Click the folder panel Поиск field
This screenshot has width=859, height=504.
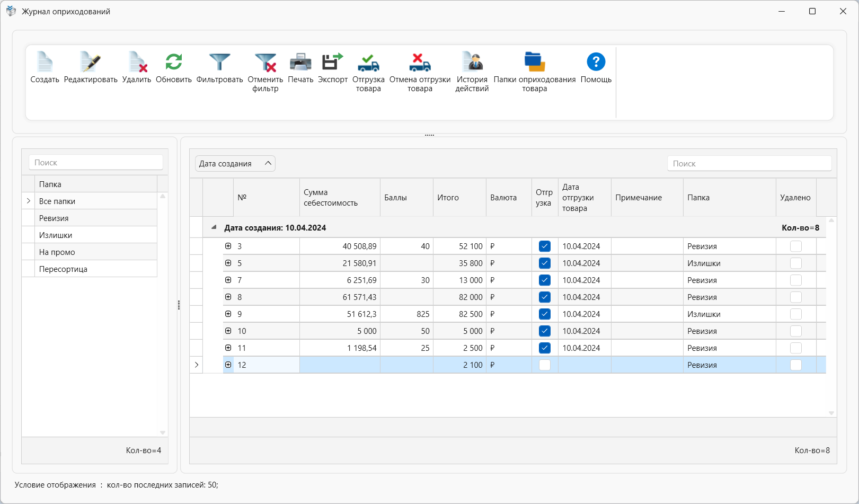point(96,162)
